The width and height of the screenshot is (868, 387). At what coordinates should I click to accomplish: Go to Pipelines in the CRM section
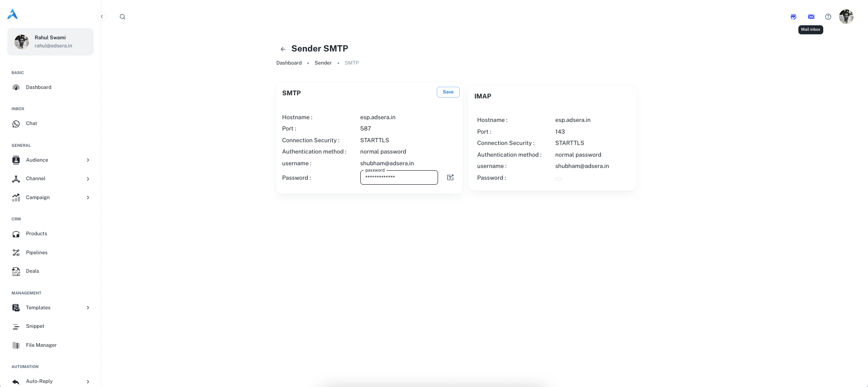pos(37,252)
